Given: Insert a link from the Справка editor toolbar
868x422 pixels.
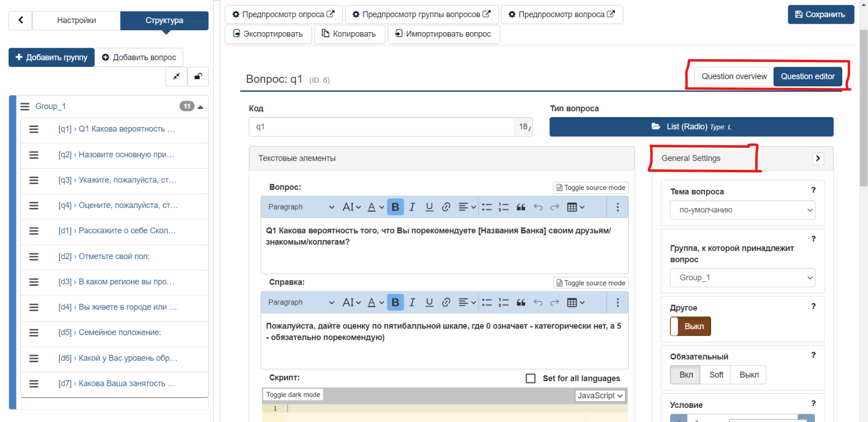Looking at the screenshot, I should click(x=446, y=302).
